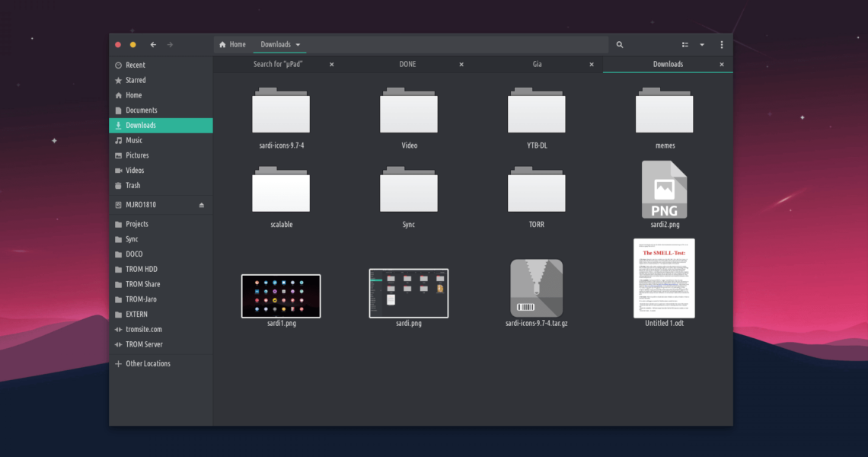Open TROM Server network bookmark
The width and height of the screenshot is (868, 457).
click(x=144, y=344)
